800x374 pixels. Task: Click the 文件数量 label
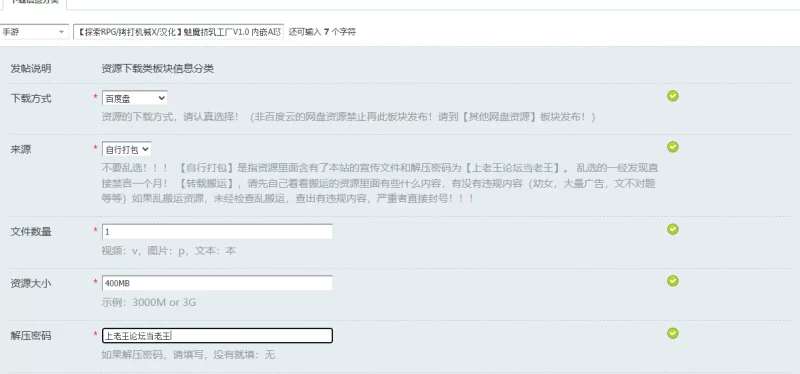tap(31, 232)
